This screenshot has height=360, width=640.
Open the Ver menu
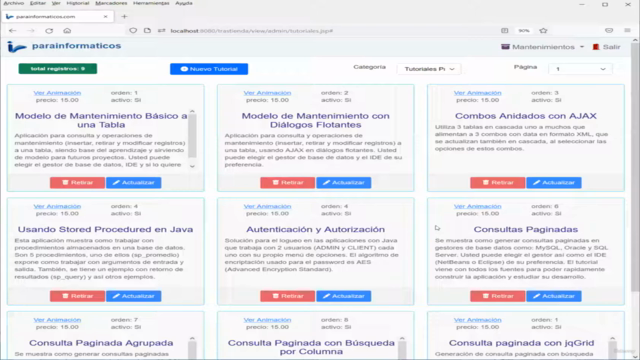click(56, 3)
